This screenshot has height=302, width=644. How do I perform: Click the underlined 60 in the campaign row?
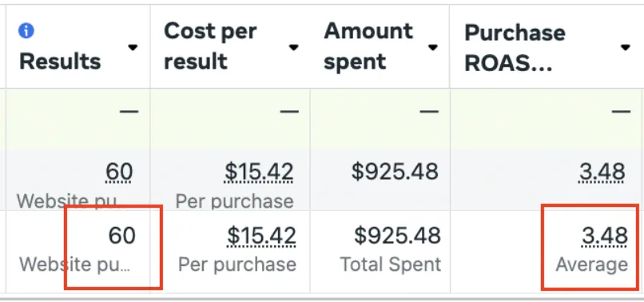pyautogui.click(x=119, y=172)
